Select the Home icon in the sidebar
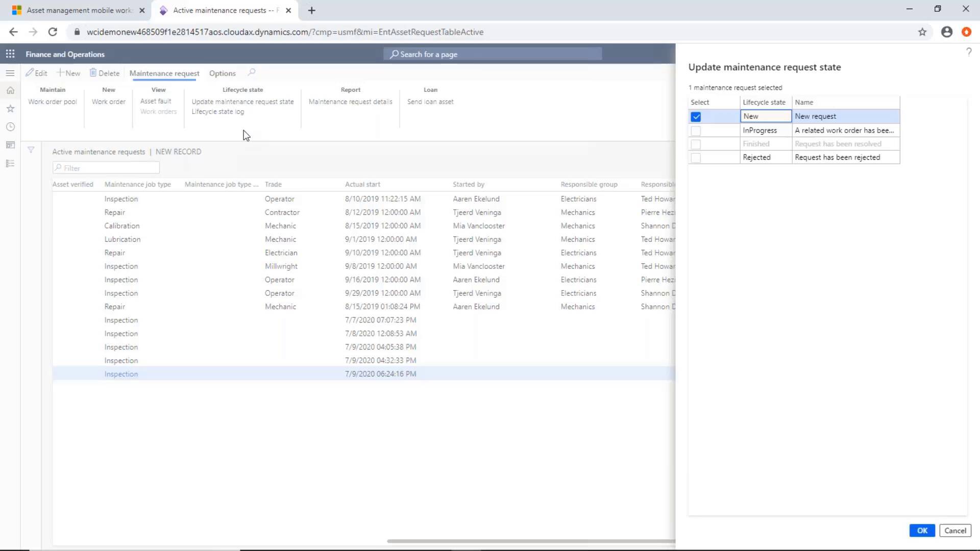 (x=10, y=90)
